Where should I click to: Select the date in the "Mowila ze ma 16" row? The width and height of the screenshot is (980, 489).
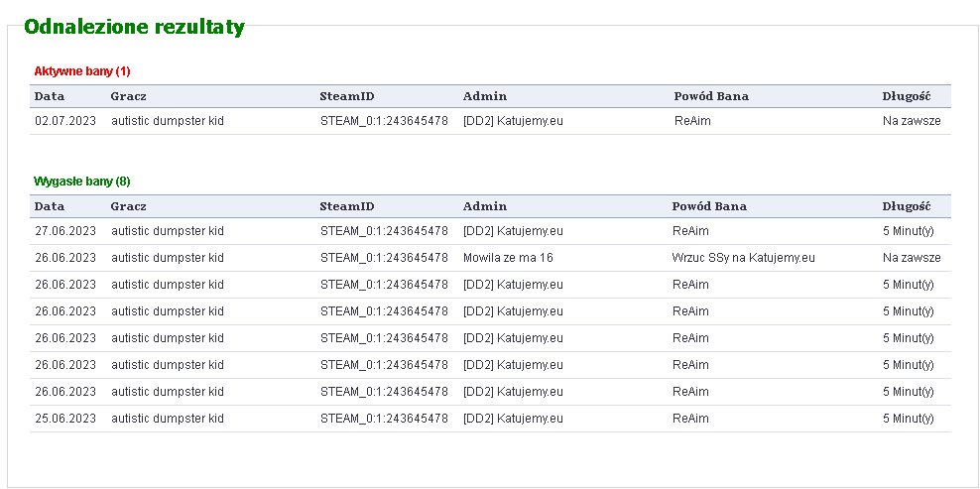(x=65, y=258)
